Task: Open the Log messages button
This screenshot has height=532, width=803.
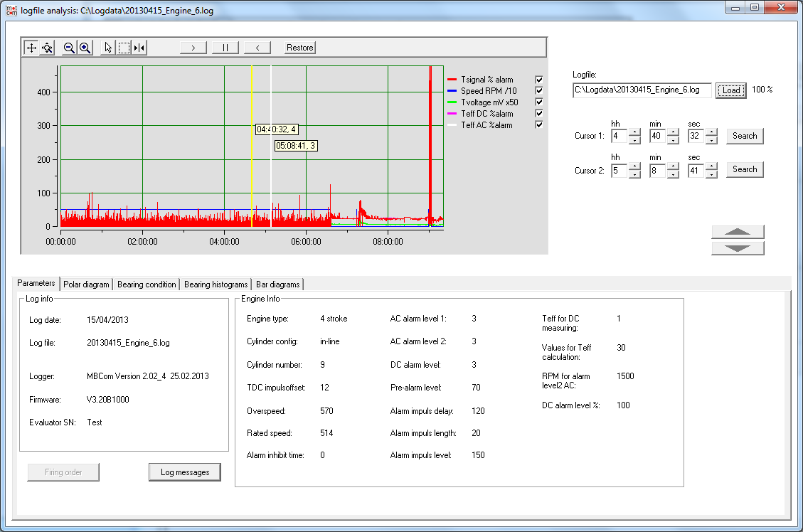Action: (185, 472)
